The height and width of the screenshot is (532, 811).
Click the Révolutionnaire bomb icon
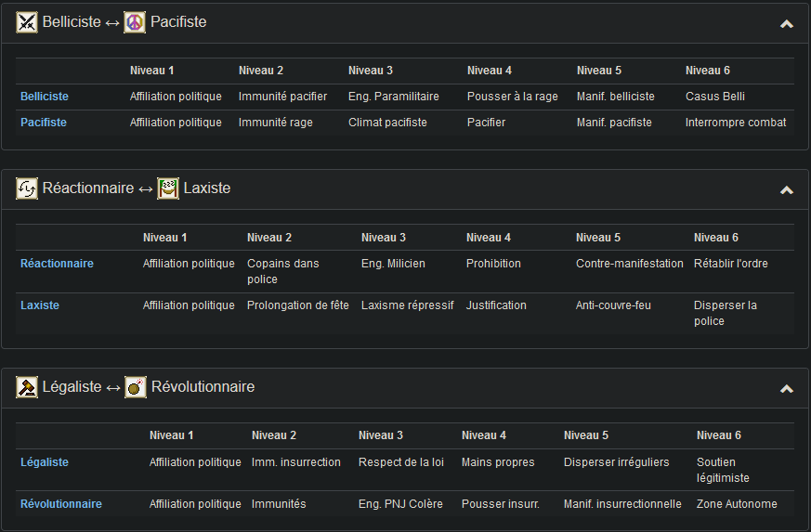click(136, 387)
